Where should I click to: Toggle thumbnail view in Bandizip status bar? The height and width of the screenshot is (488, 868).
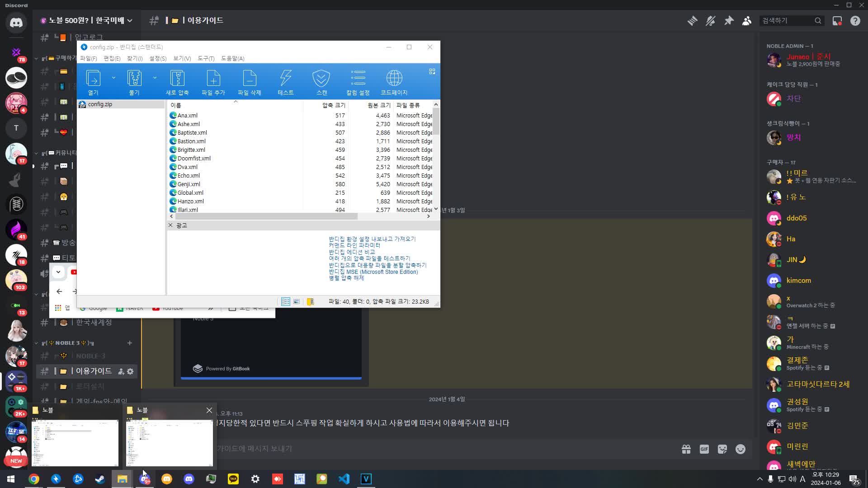tap(297, 301)
